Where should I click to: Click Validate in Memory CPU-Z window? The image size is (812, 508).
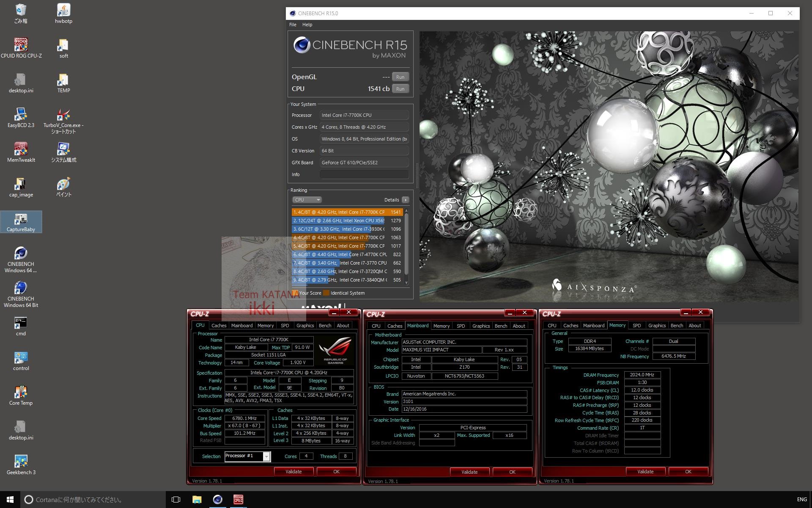645,472
